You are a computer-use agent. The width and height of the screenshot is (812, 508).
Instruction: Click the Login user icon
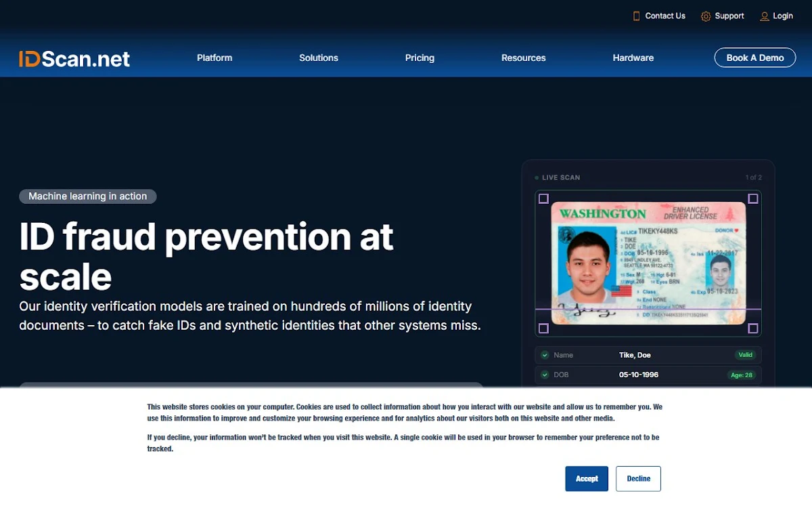(x=765, y=16)
